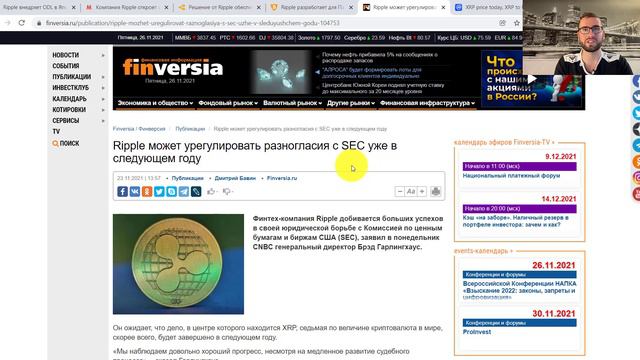This screenshot has height=360, width=640.
Task: Switch to 'Ripple разработает' tab
Action: [x=312, y=7]
